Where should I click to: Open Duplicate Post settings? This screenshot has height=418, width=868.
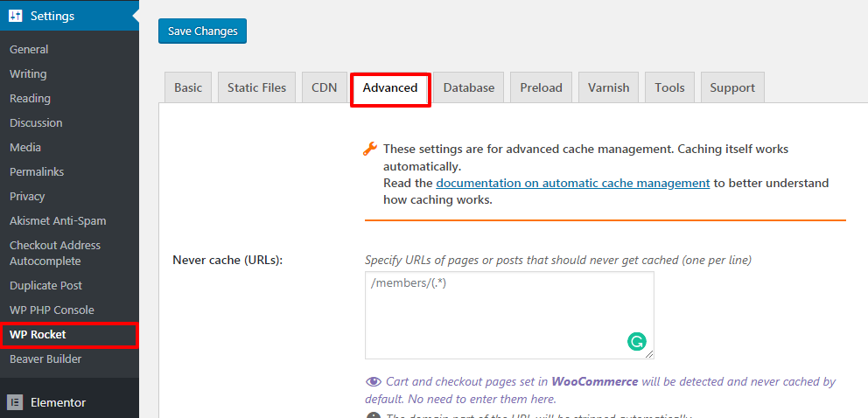(45, 285)
